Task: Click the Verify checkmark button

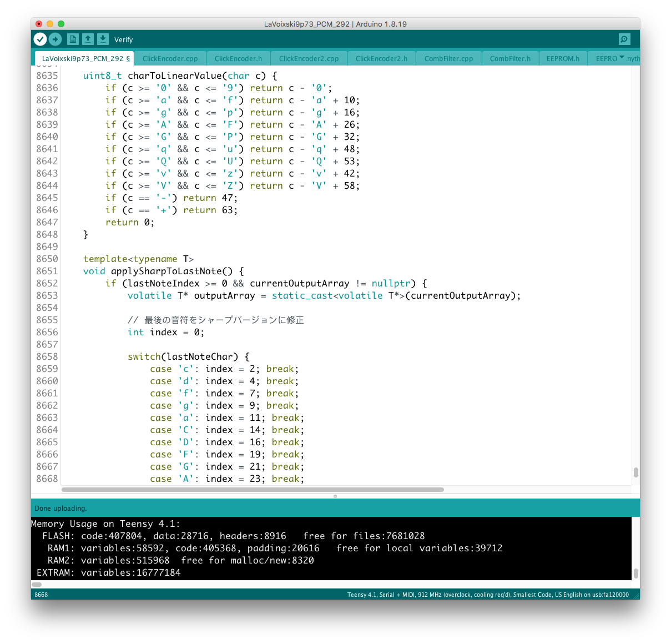Action: click(40, 39)
